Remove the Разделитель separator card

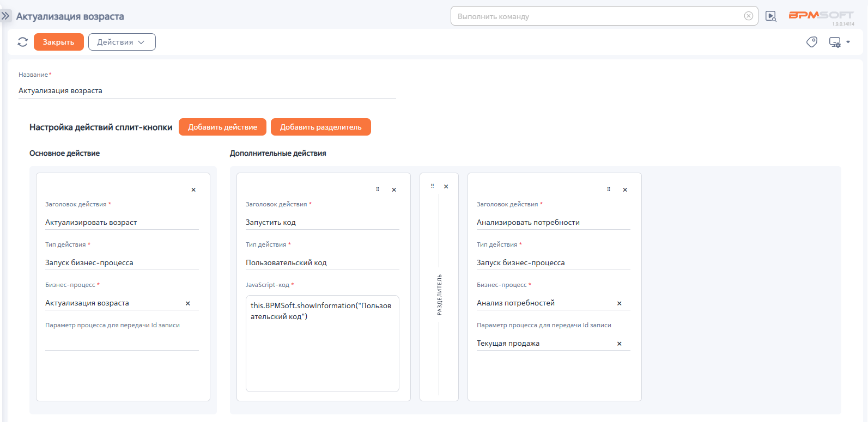(x=446, y=186)
